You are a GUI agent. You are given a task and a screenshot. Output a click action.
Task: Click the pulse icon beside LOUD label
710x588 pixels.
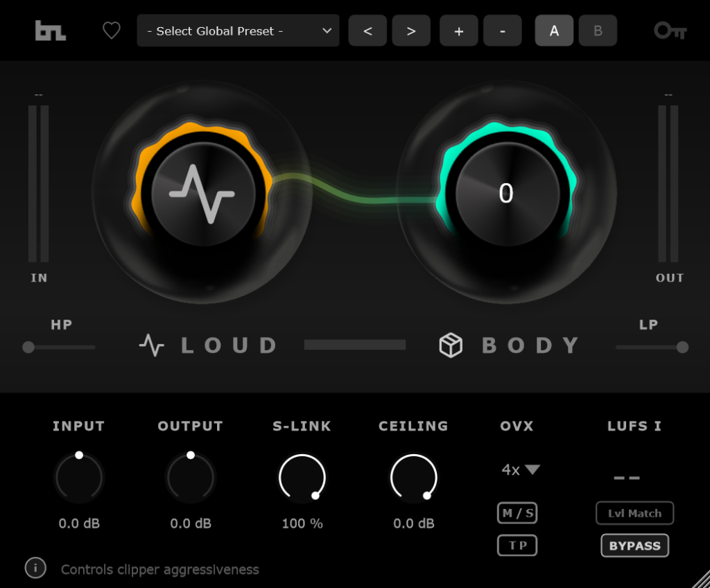tap(151, 345)
